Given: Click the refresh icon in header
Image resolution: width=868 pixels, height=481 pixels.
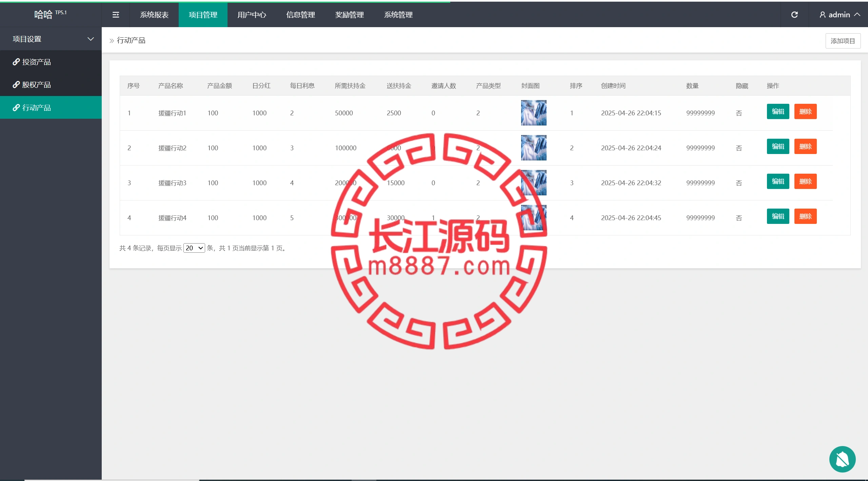Looking at the screenshot, I should click(794, 15).
